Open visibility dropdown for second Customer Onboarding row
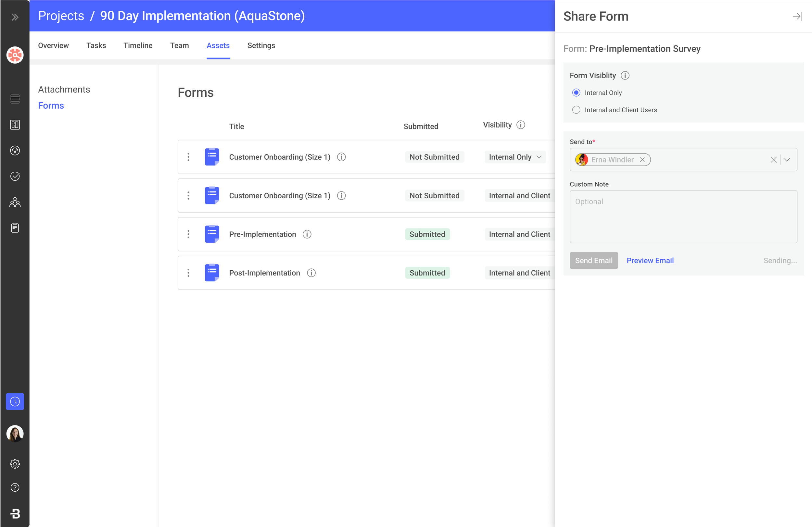Viewport: 812px width, 527px height. [x=520, y=195]
